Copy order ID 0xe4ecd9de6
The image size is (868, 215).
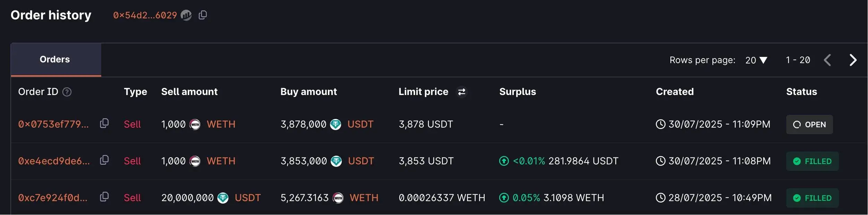[105, 161]
